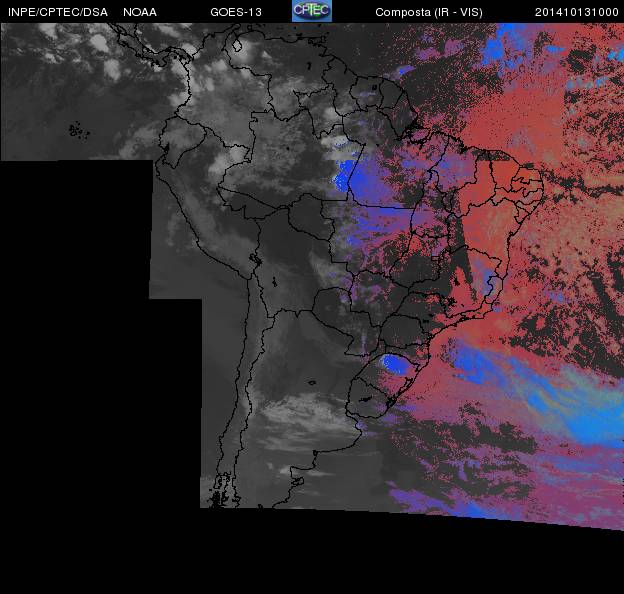The height and width of the screenshot is (594, 624).
Task: Click the "INPE/CPTEC/DSA" header text
Action: [58, 12]
